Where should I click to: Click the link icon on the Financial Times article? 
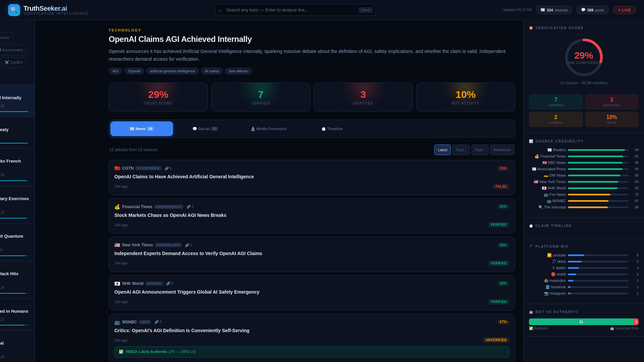click(189, 207)
